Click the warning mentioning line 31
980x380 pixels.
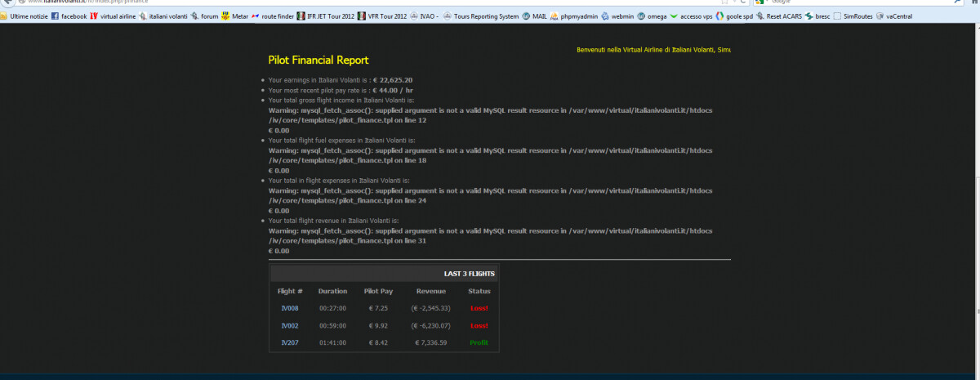click(x=490, y=235)
